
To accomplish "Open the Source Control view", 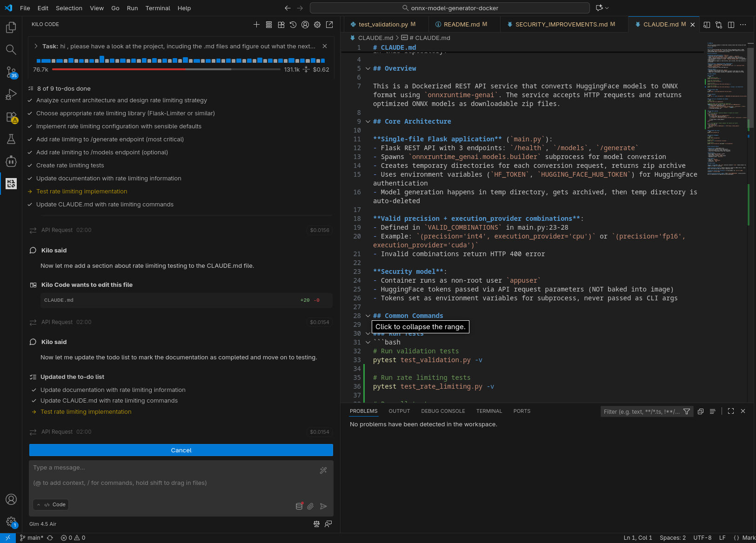I will pyautogui.click(x=11, y=72).
